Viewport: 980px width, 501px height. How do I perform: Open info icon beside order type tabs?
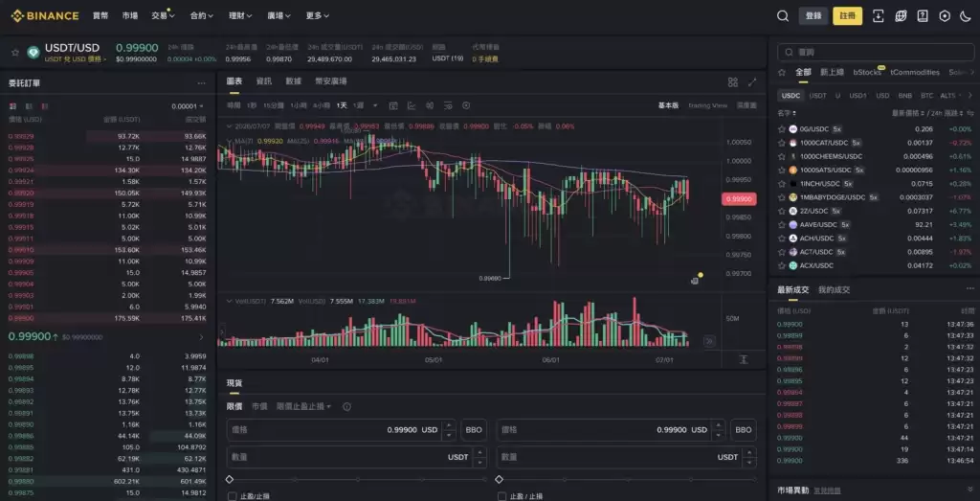point(346,406)
